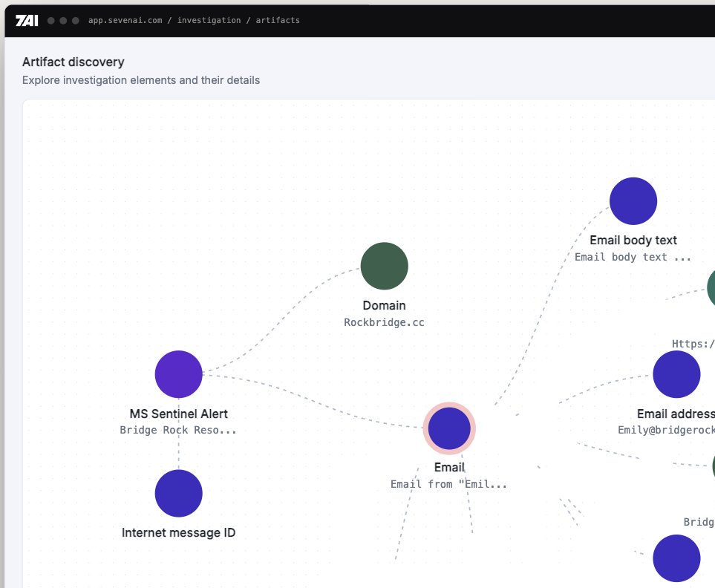Click the first gray window dot
Image resolution: width=715 pixels, height=588 pixels.
tap(51, 21)
